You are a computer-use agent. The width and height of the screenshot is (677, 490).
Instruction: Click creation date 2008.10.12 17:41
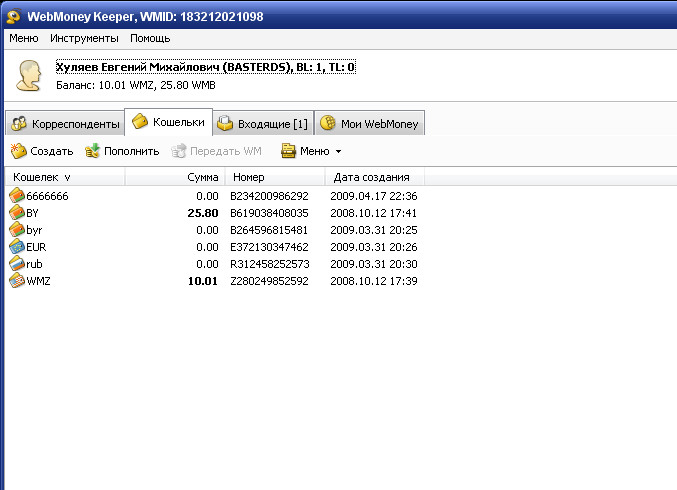(x=373, y=213)
